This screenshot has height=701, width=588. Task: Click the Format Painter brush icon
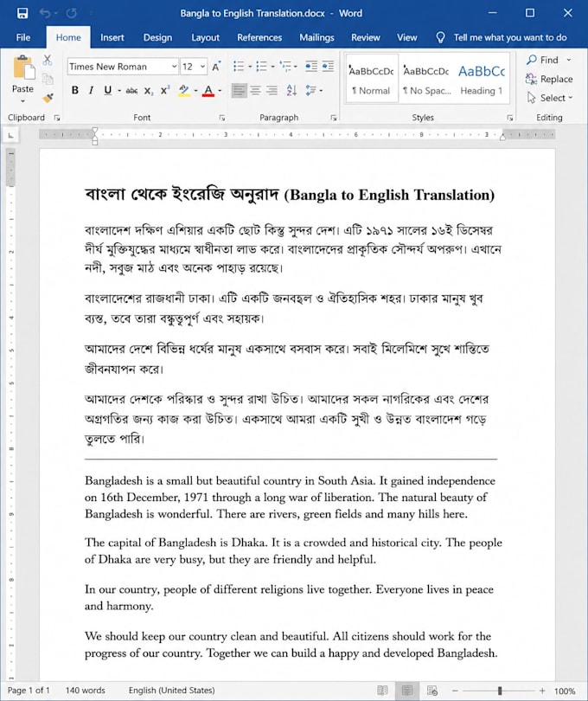coord(48,98)
